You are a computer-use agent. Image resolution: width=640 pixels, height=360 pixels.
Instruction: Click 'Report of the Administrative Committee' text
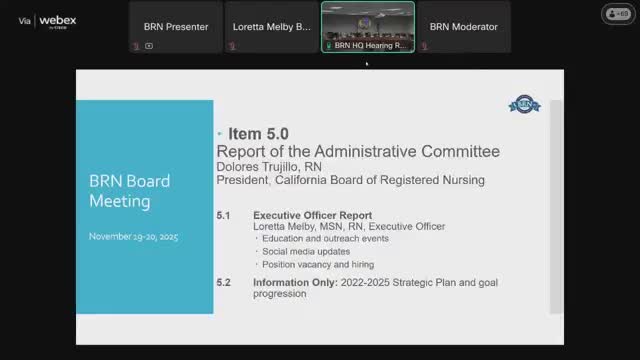[x=358, y=151]
